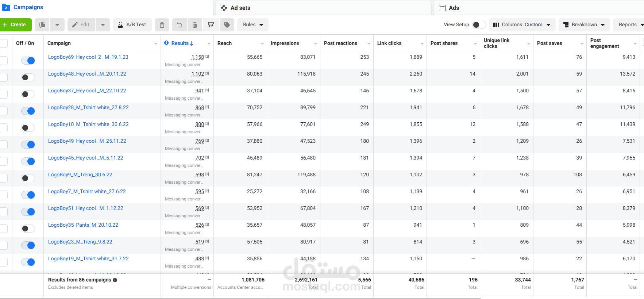Click the info icon in Results column header
The height and width of the screenshot is (299, 644).
[x=166, y=43]
